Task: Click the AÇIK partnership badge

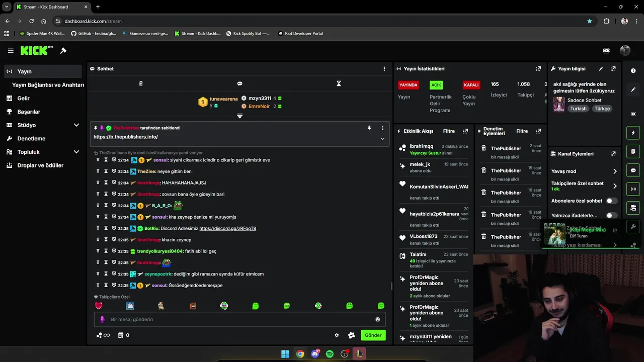Action: [x=436, y=85]
